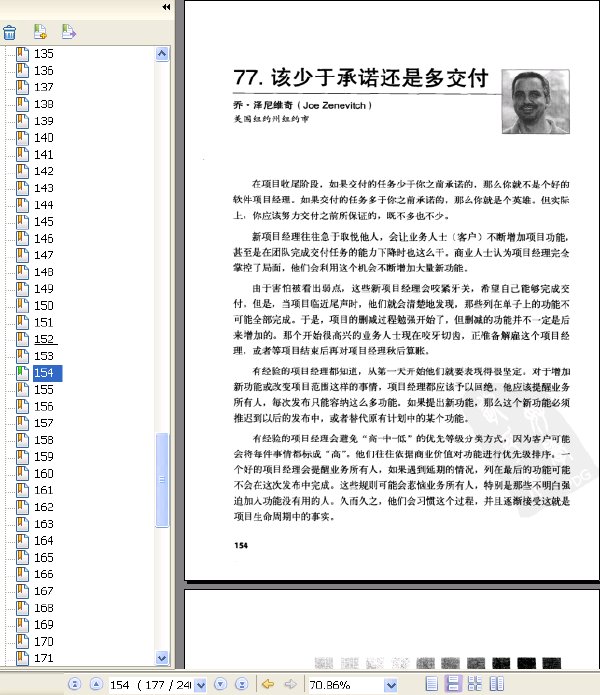Click the chapter title starting with 77.
Viewport: 600px width, 695px height.
point(361,78)
